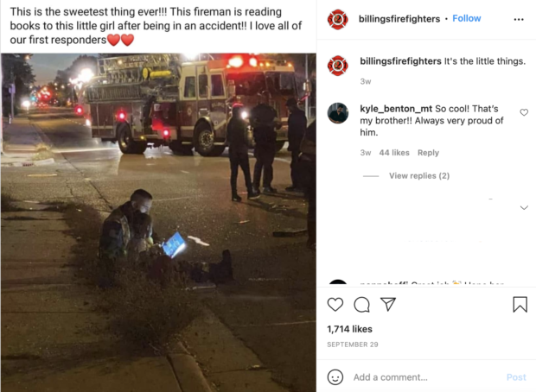The height and width of the screenshot is (392, 536).
Task: Save the post with the bookmark icon
Action: click(x=520, y=304)
